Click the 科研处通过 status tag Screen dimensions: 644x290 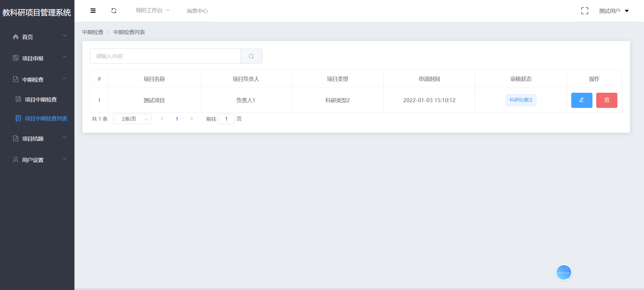(521, 100)
